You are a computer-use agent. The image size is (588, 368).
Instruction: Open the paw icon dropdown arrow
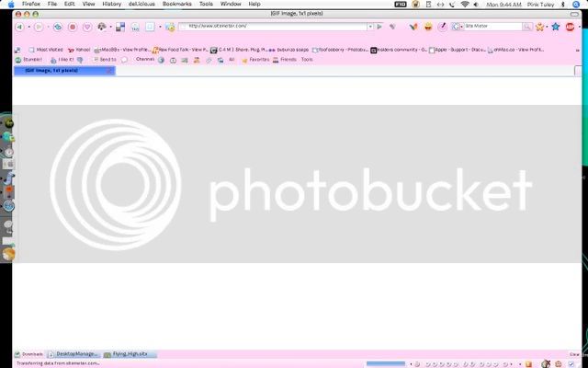[x=111, y=27]
